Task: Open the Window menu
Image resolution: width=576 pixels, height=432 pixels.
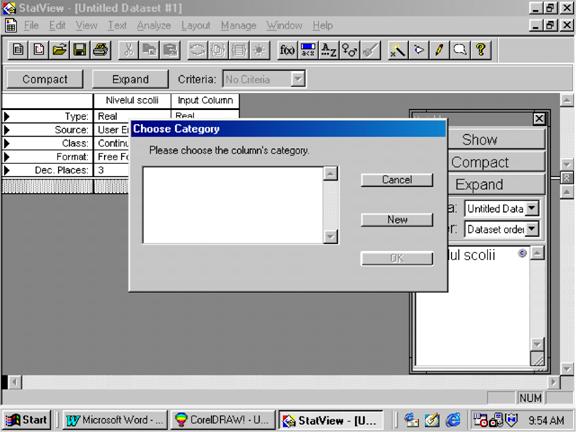Action: click(x=284, y=25)
